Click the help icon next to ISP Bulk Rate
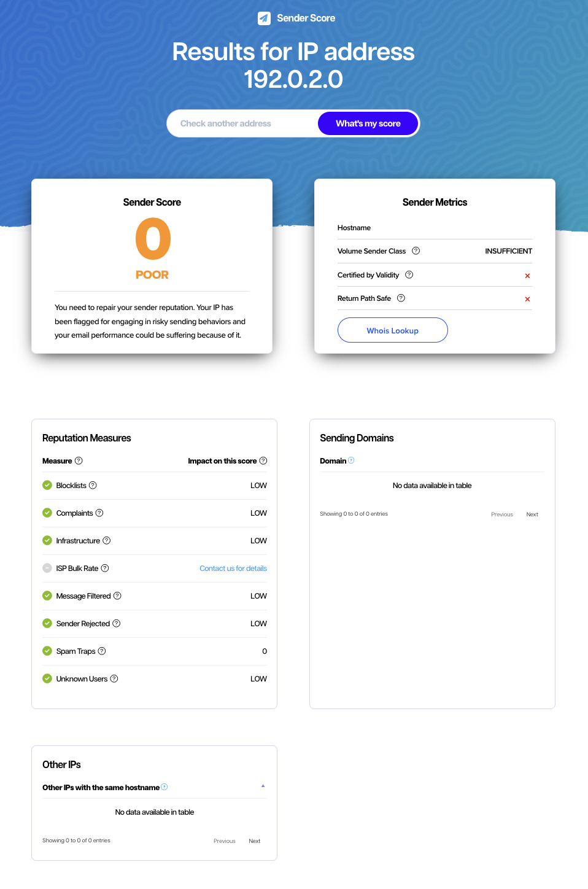This screenshot has width=588, height=889. [105, 568]
